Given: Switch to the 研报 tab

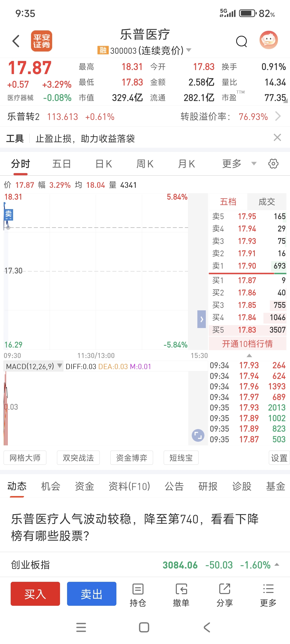Looking at the screenshot, I should point(208,486).
